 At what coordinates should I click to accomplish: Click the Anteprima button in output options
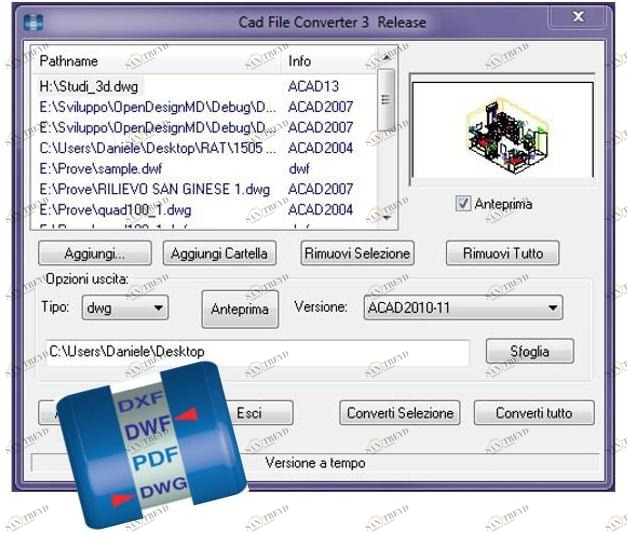(x=240, y=309)
